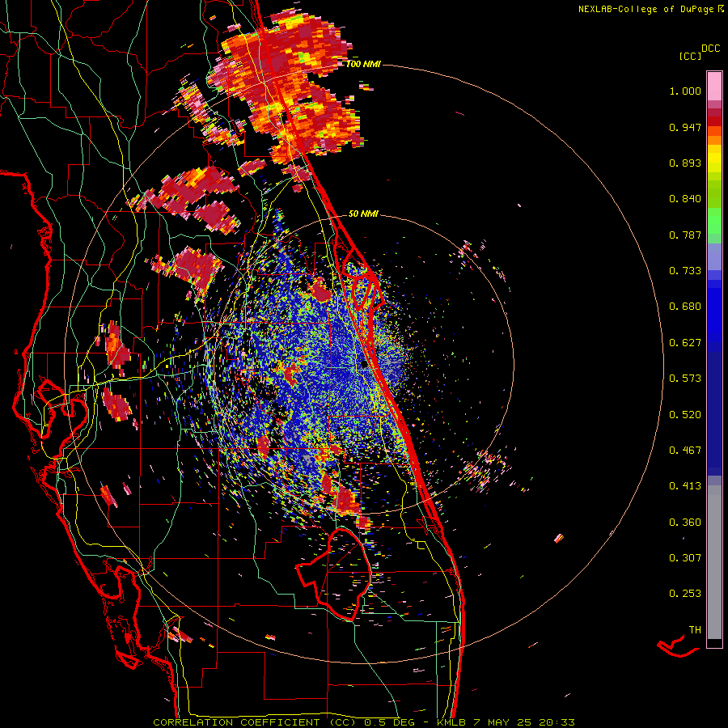The width and height of the screenshot is (728, 728).
Task: Select the 0.307 legend value
Action: click(685, 558)
